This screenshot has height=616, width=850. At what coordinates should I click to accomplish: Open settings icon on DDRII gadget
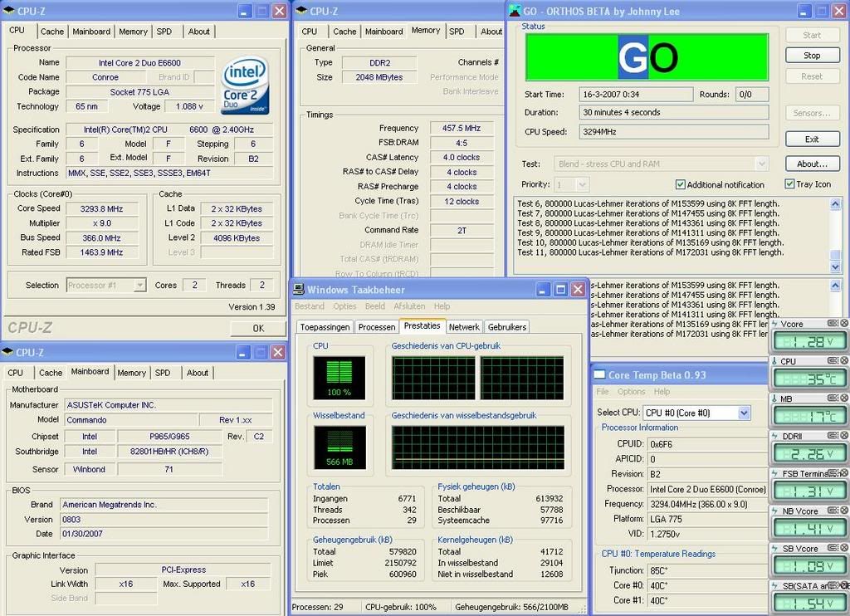(833, 435)
